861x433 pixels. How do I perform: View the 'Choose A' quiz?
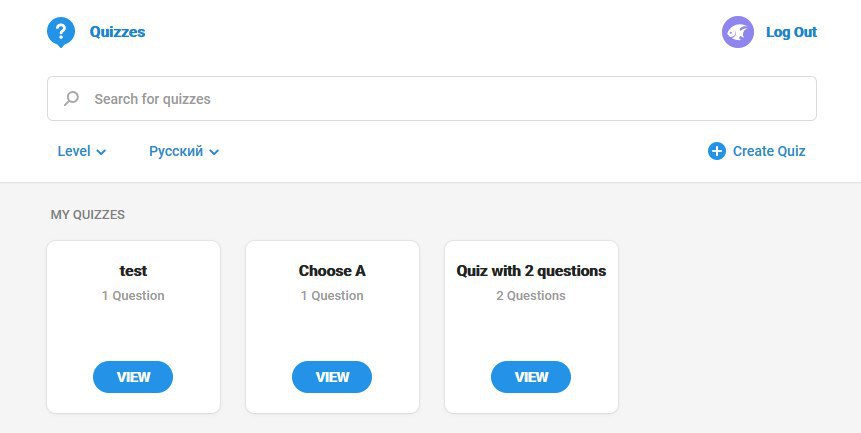point(332,377)
